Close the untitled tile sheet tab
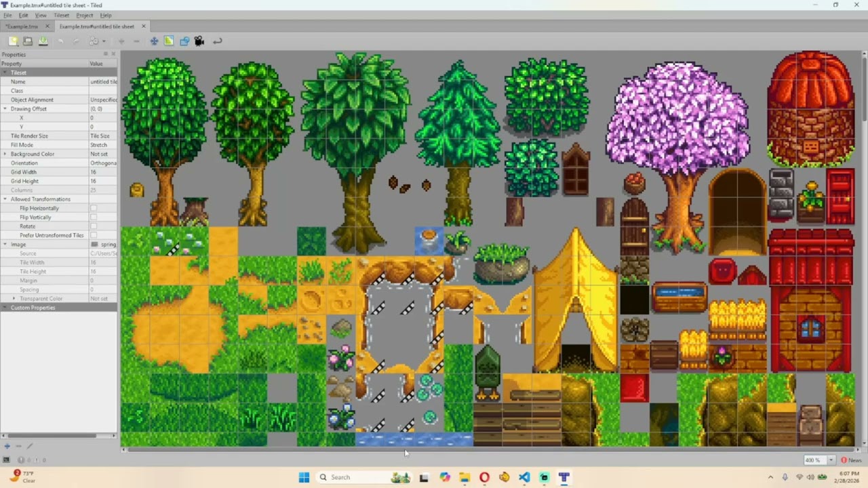The width and height of the screenshot is (868, 488). coord(143,26)
